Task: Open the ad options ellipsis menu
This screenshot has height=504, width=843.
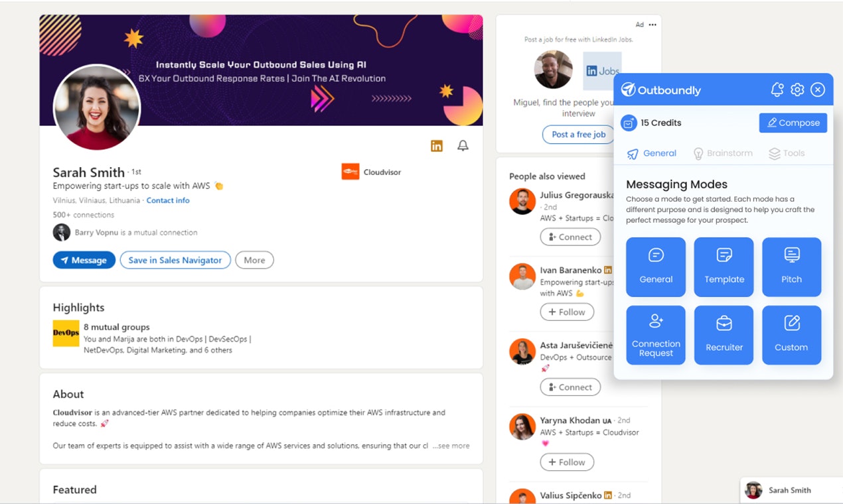Action: point(652,25)
